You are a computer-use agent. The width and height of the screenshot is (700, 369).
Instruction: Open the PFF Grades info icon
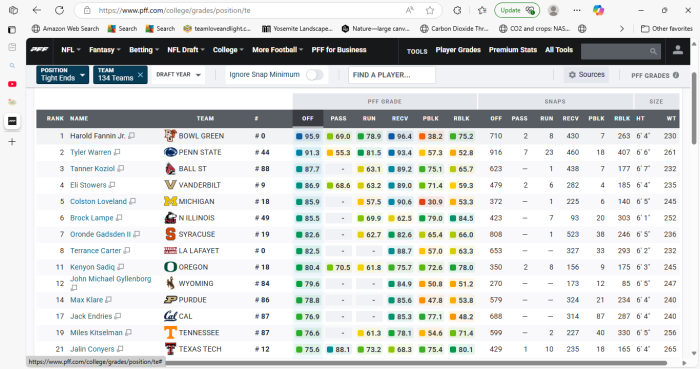(x=676, y=75)
